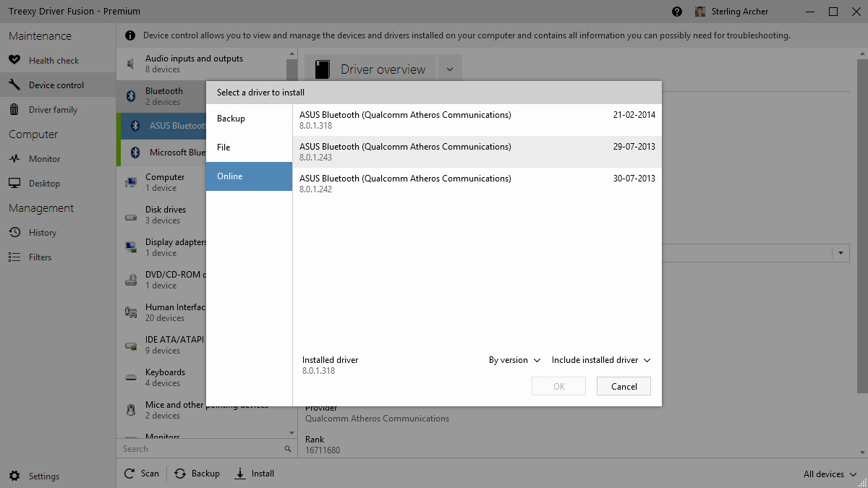
Task: Select driver version 8.0.1.243 row
Action: click(x=477, y=152)
